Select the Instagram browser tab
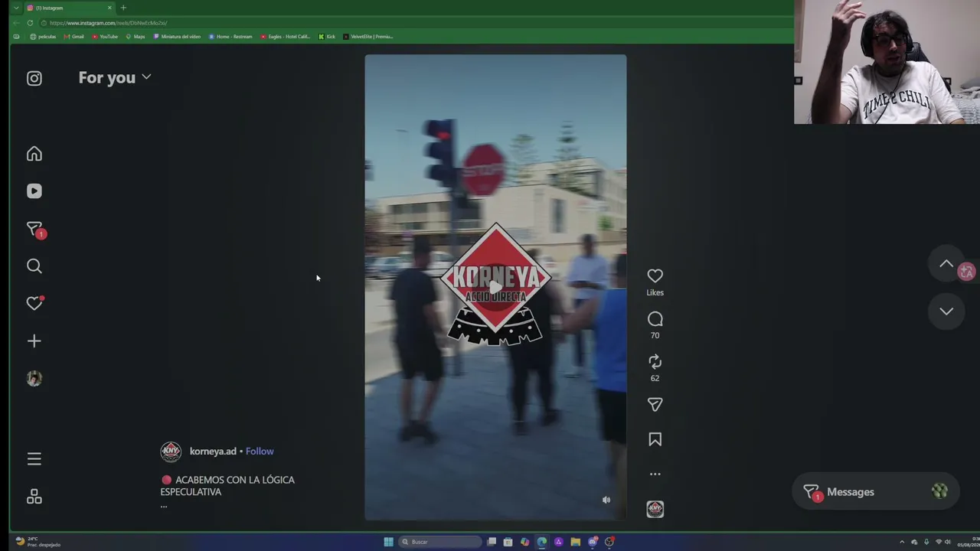This screenshot has height=551, width=980. point(69,8)
